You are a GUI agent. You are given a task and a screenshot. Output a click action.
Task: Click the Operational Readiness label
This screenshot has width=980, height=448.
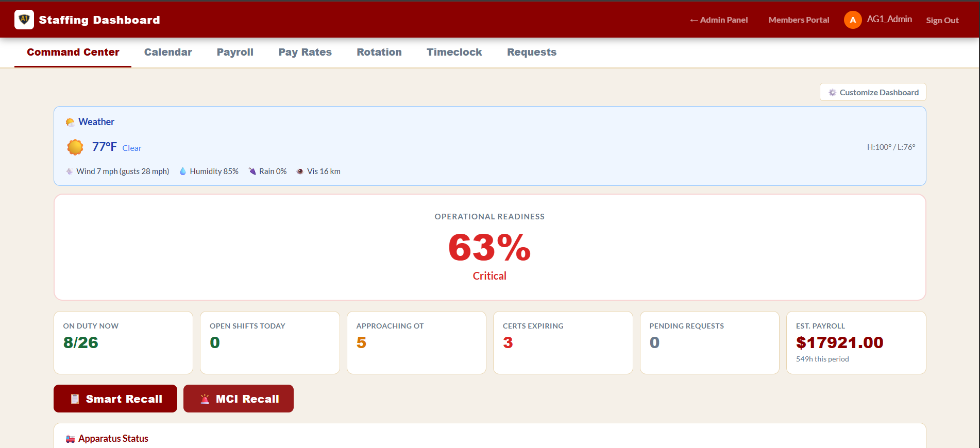pos(489,217)
